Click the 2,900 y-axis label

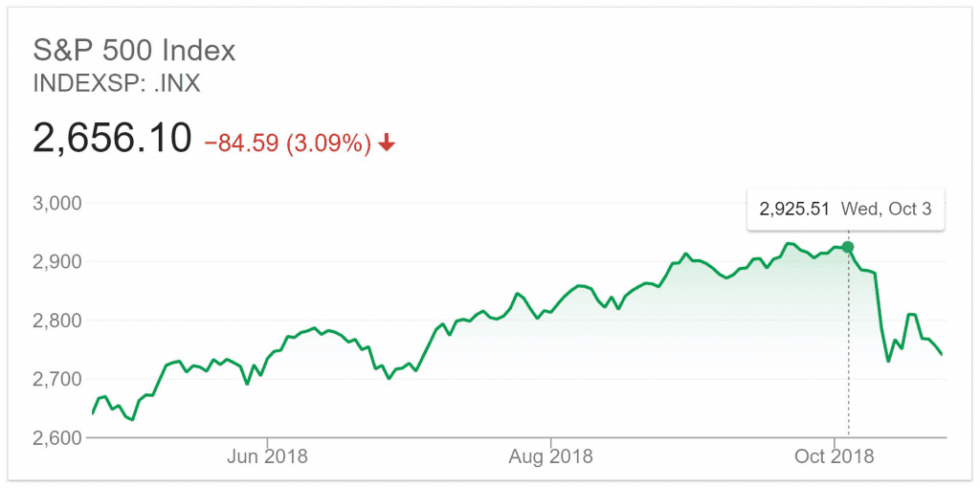pos(56,262)
